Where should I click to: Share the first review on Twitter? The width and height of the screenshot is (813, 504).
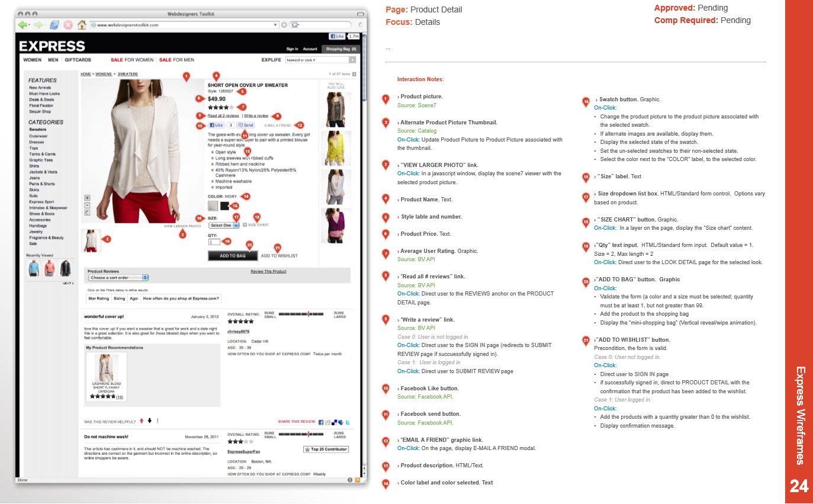click(348, 422)
